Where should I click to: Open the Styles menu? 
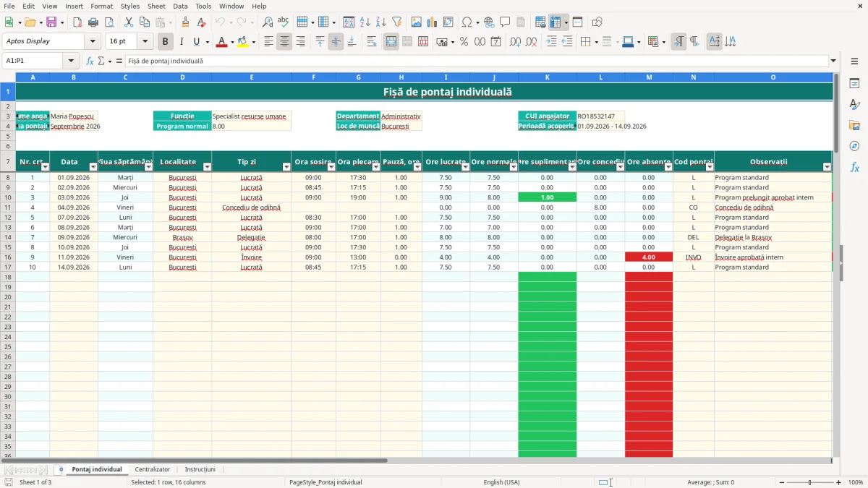[x=130, y=6]
